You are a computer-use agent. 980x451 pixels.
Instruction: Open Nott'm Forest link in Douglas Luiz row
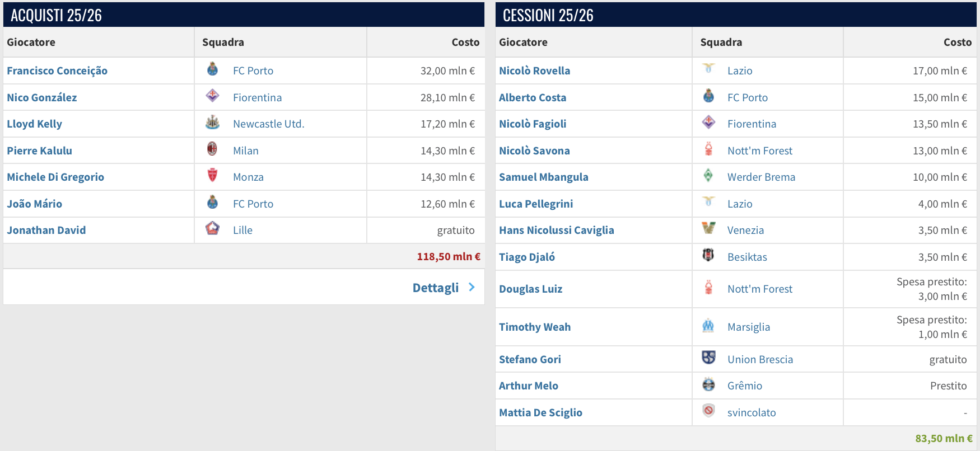[760, 289]
